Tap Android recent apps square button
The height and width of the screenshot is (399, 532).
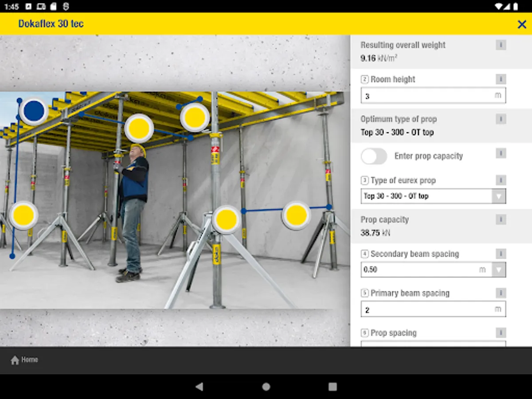332,387
